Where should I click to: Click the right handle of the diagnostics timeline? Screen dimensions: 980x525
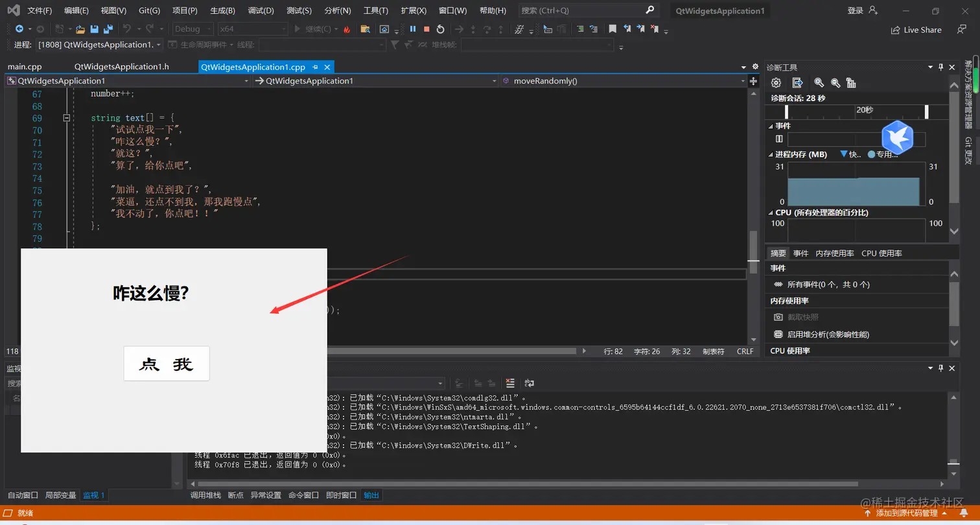(927, 111)
